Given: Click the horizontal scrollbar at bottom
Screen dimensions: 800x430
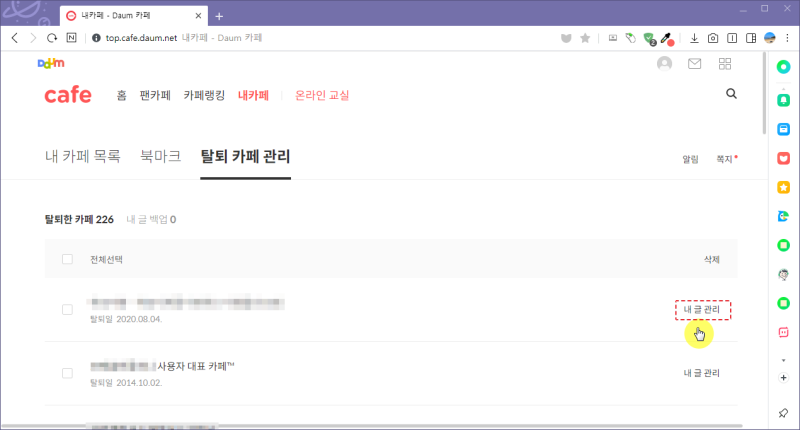Looking at the screenshot, I should tap(371, 425).
